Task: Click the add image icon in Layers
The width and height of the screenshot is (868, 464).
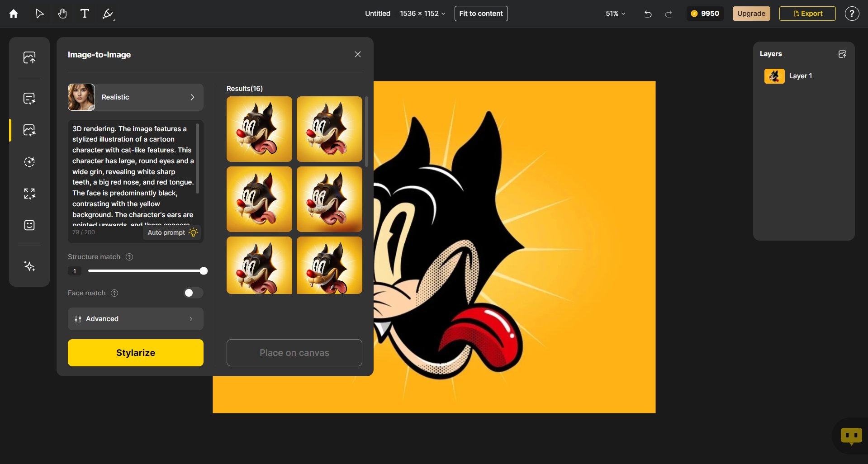Action: click(842, 54)
